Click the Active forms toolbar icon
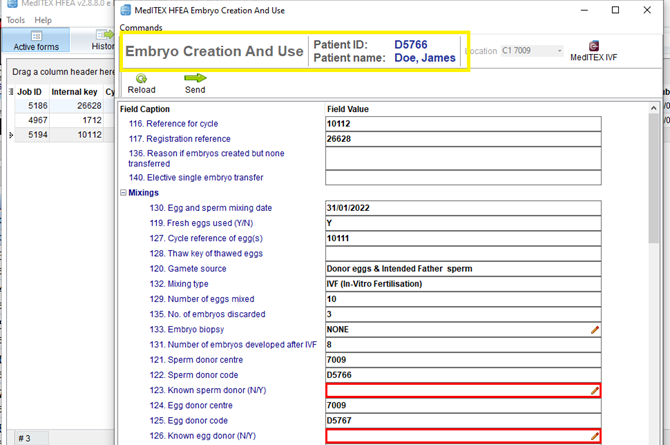Viewport: 670px width, 445px height. [x=36, y=35]
